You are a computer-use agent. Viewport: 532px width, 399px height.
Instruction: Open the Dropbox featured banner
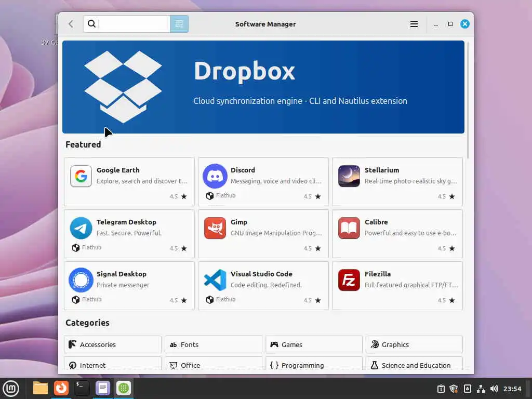pyautogui.click(x=263, y=87)
